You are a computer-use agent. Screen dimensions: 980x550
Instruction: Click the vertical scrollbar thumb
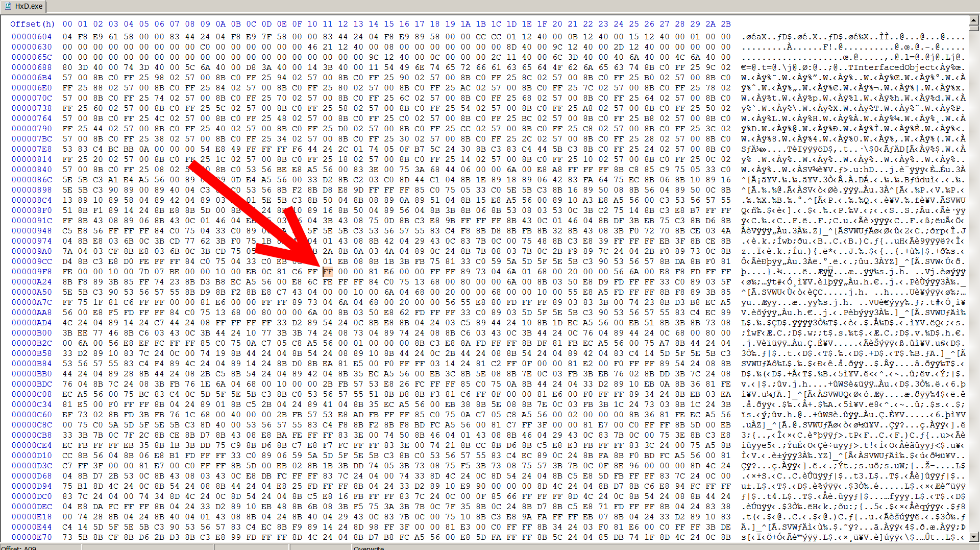click(973, 29)
